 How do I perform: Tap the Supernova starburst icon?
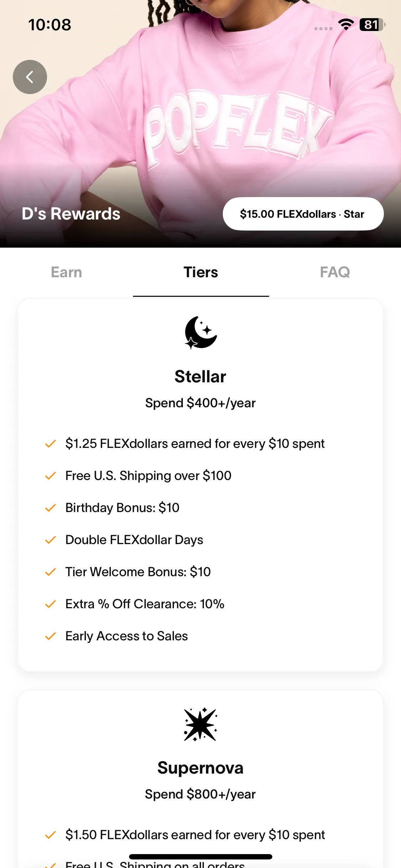coord(201,724)
